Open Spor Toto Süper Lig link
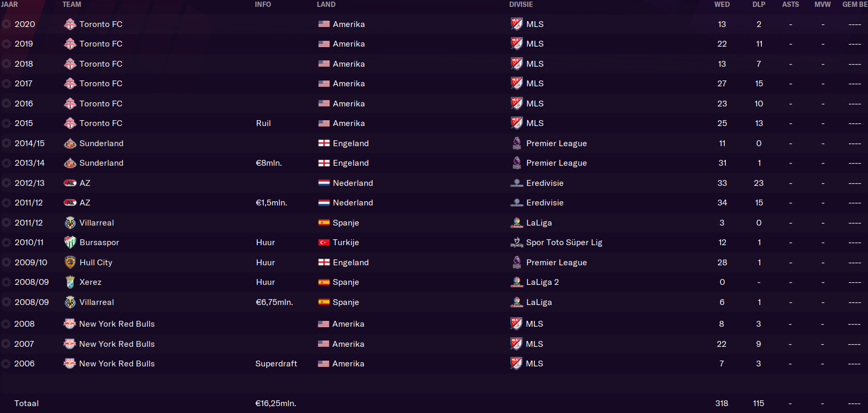 tap(564, 243)
